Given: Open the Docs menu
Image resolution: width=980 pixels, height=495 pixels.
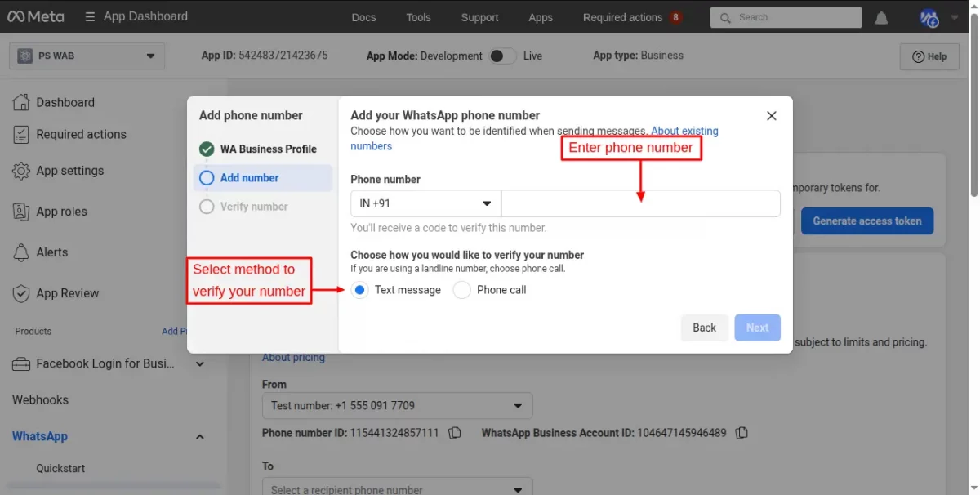Looking at the screenshot, I should pos(363,17).
